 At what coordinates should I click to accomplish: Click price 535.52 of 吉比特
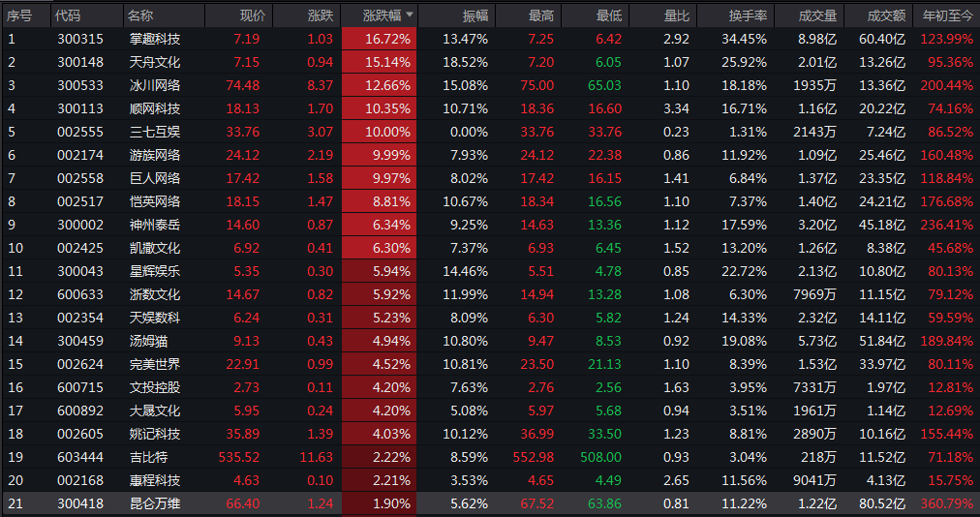tap(239, 457)
